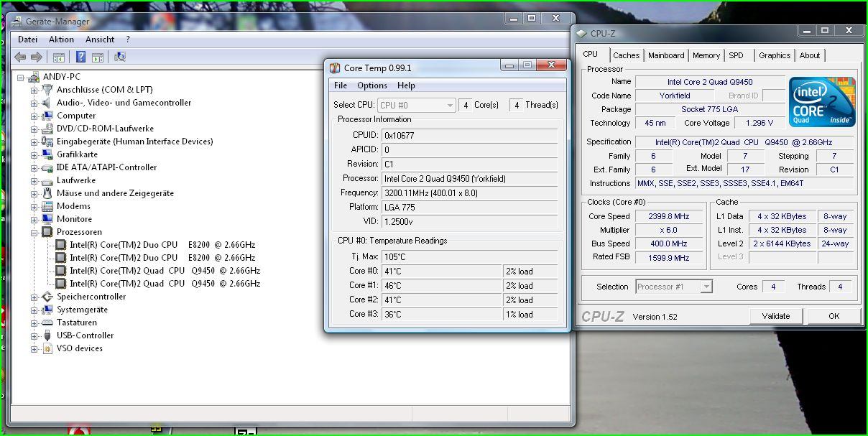Click the Name field showing Intel Core 2 Quad Q9450
The height and width of the screenshot is (436, 868).
click(x=710, y=82)
